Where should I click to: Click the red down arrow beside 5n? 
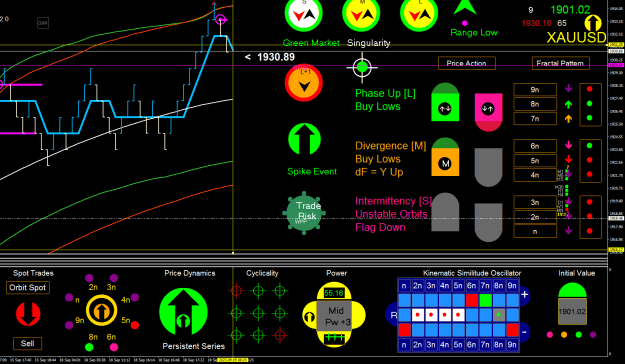(x=568, y=160)
